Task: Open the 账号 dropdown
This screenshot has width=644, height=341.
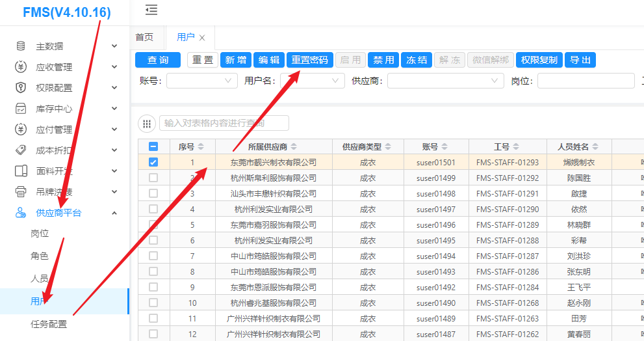Action: [x=202, y=81]
